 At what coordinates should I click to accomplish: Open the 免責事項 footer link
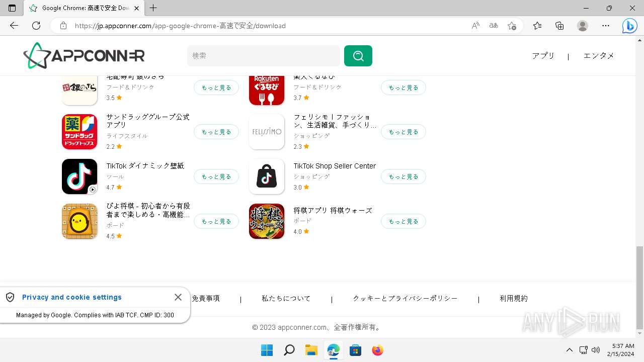pyautogui.click(x=206, y=298)
